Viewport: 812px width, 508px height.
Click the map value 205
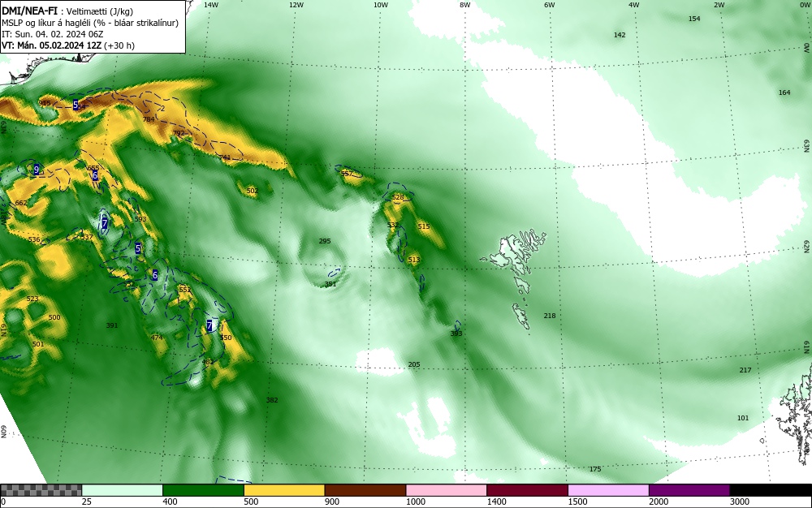[414, 364]
